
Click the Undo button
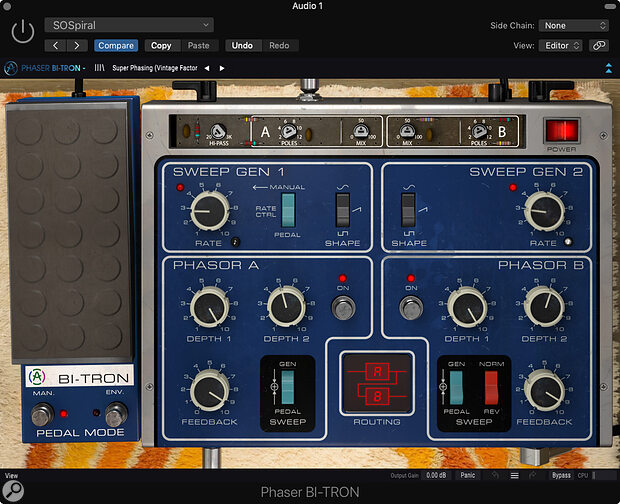tap(242, 45)
